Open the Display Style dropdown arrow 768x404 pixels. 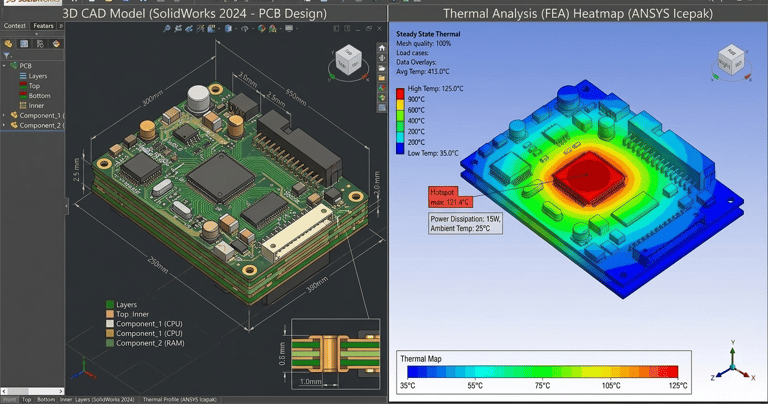pos(236,29)
